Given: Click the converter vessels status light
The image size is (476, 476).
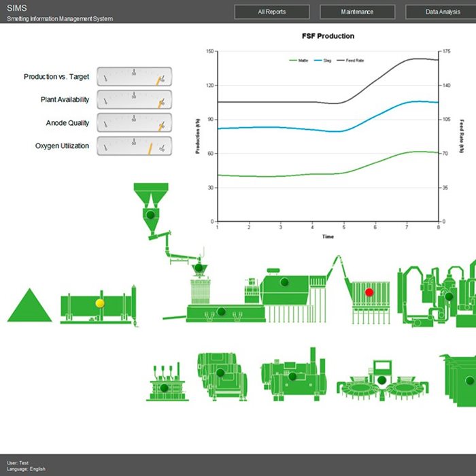Looking at the screenshot, I should click(x=220, y=373).
